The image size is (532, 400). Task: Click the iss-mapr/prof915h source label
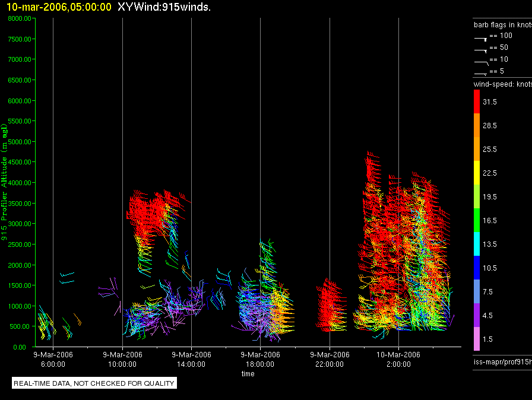coord(503,361)
